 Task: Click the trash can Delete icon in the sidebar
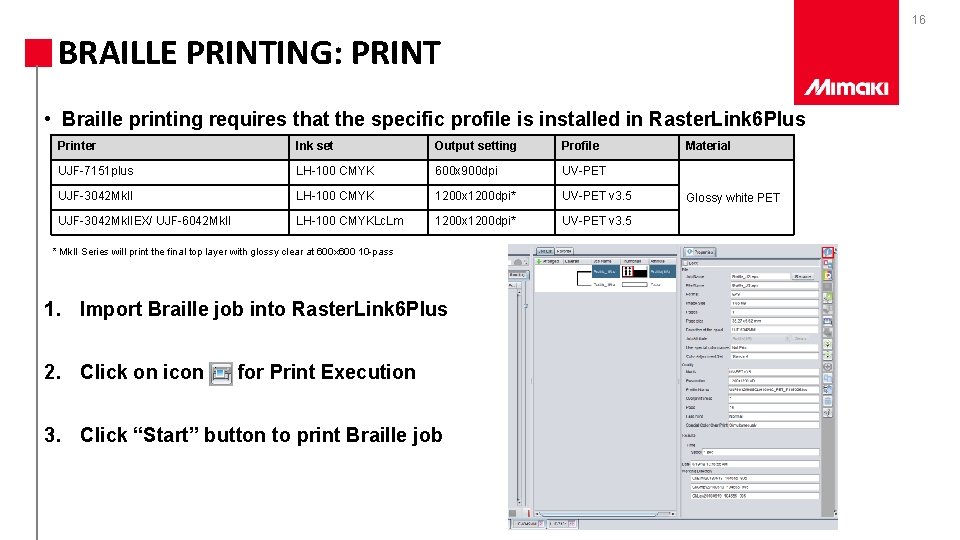coord(828,400)
